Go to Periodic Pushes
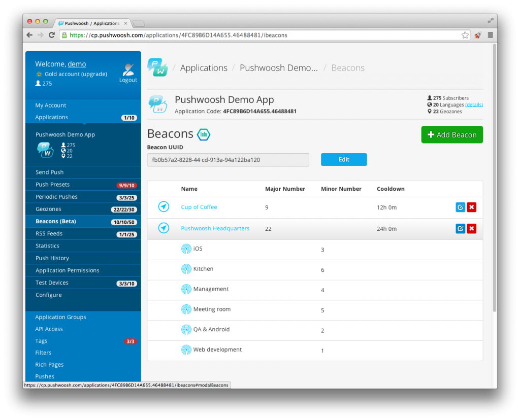The height and width of the screenshot is (420, 520). (56, 197)
